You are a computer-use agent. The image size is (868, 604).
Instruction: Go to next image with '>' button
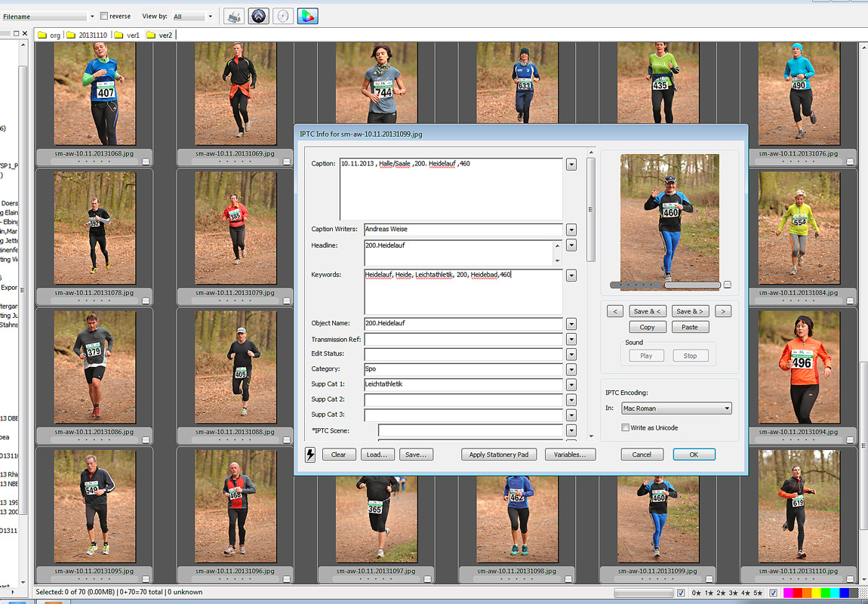click(x=722, y=311)
